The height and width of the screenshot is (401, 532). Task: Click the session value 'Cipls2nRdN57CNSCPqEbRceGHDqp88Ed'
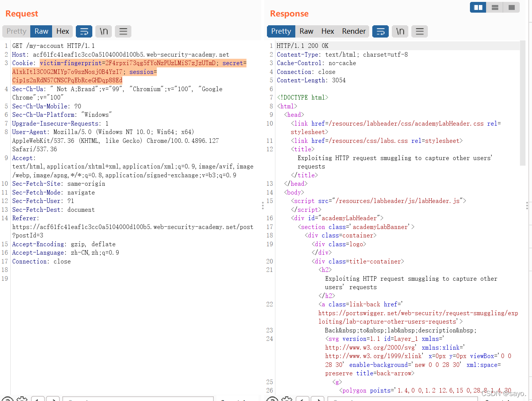[67, 80]
